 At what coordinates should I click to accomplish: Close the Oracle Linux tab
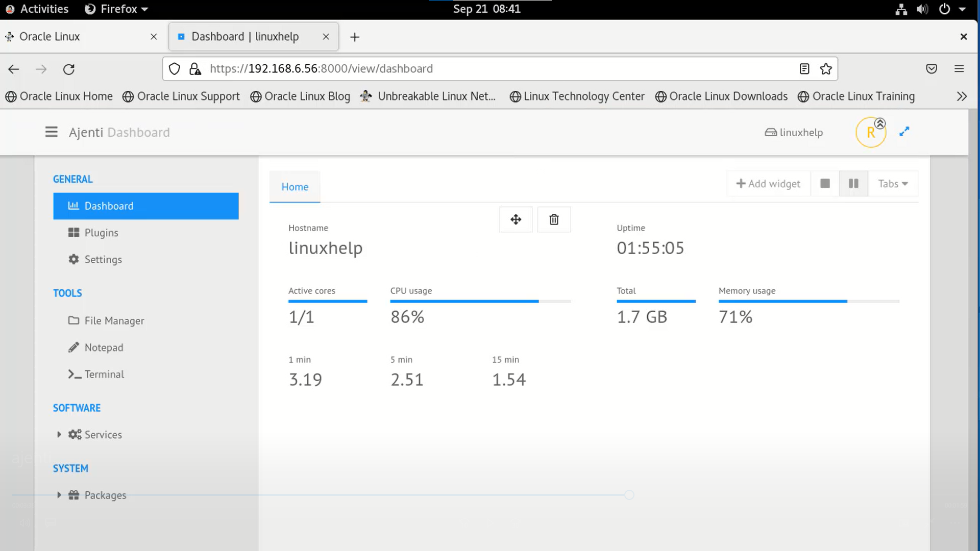pyautogui.click(x=154, y=37)
